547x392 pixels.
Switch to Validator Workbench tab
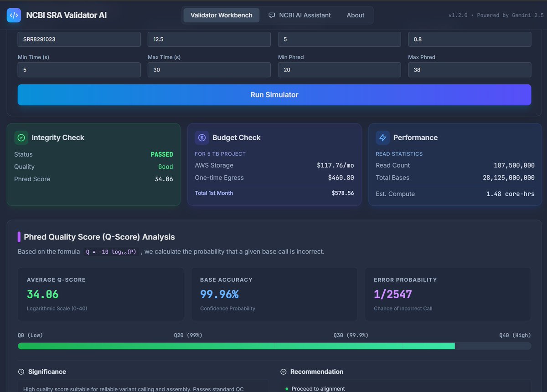coord(222,15)
